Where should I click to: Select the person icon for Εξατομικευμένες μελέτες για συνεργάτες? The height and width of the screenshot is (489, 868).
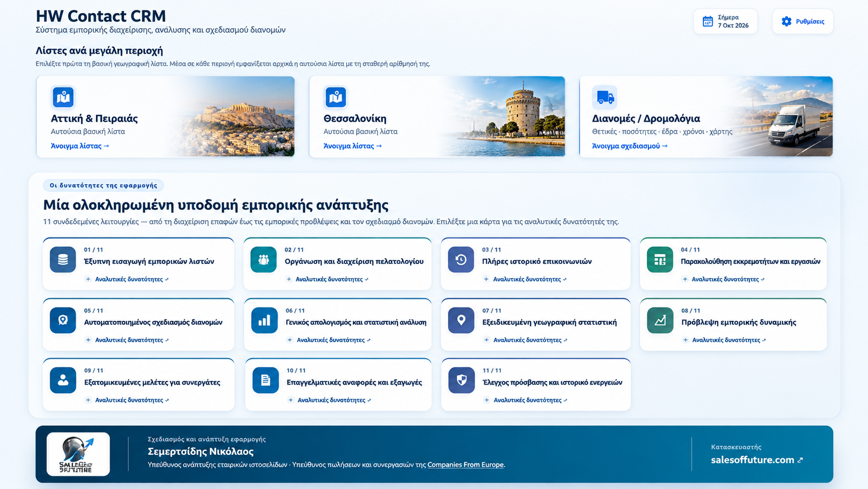click(63, 380)
